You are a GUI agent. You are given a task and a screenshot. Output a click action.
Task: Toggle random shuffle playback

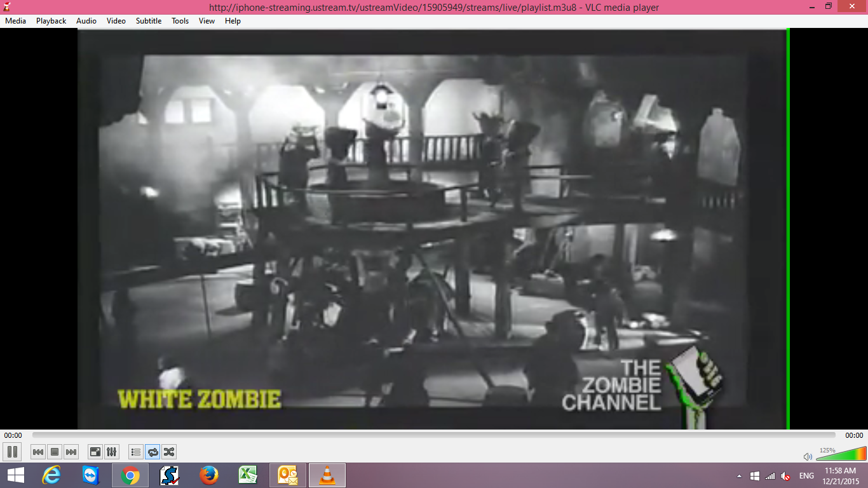coord(168,452)
